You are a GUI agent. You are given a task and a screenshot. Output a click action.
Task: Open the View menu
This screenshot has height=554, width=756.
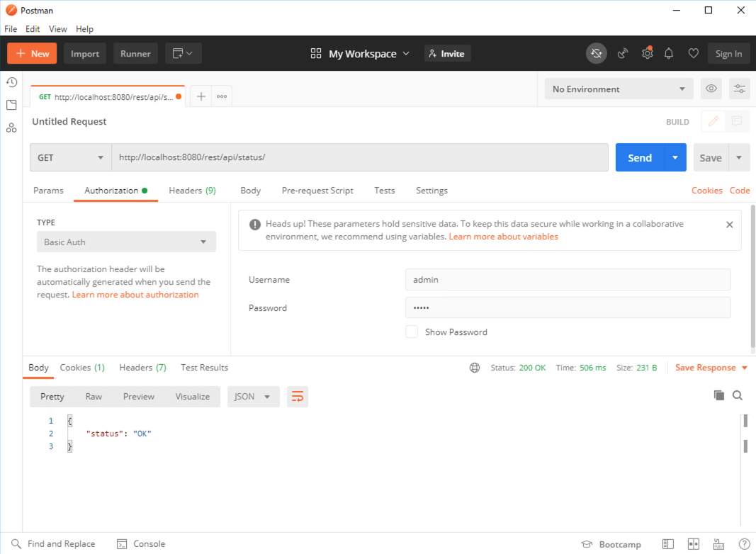point(57,29)
